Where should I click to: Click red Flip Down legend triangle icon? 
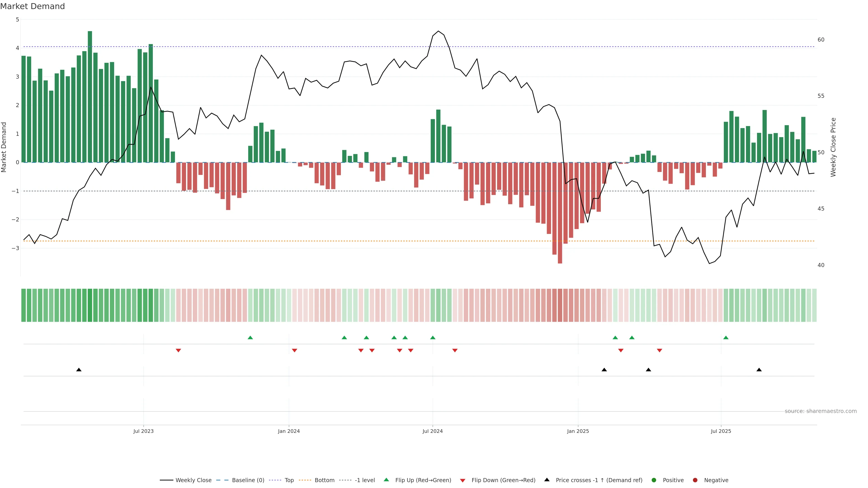pos(463,480)
